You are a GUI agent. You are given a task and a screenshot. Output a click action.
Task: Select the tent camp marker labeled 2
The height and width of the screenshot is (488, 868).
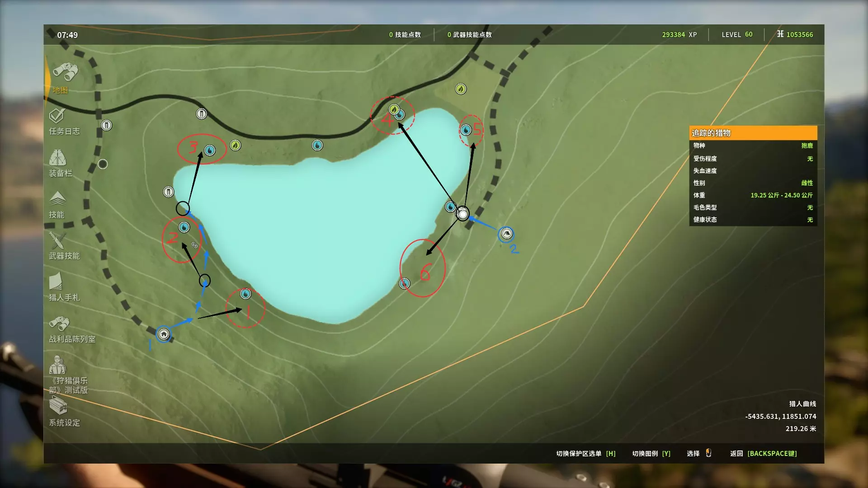(506, 234)
